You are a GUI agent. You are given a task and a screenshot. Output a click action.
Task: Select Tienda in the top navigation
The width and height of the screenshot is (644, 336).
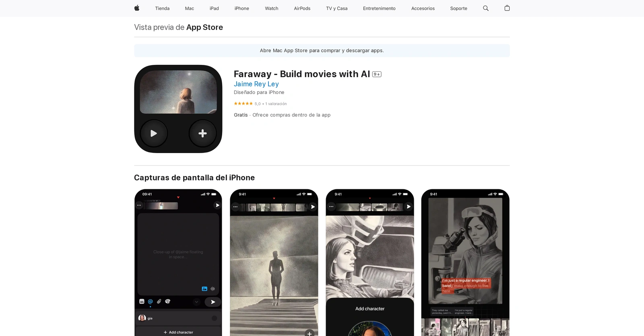click(162, 8)
